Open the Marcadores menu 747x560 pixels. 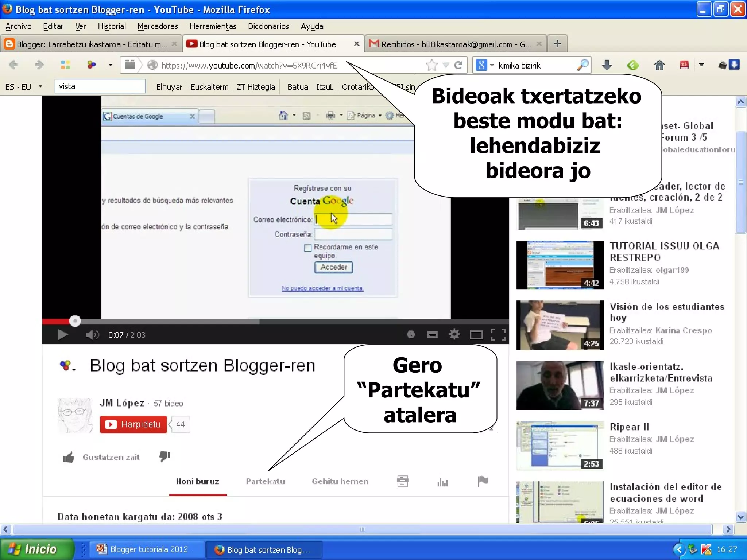[158, 26]
